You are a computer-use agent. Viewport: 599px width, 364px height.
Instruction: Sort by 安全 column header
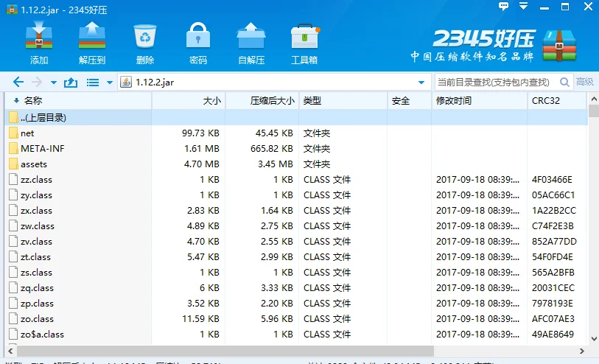pyautogui.click(x=410, y=101)
